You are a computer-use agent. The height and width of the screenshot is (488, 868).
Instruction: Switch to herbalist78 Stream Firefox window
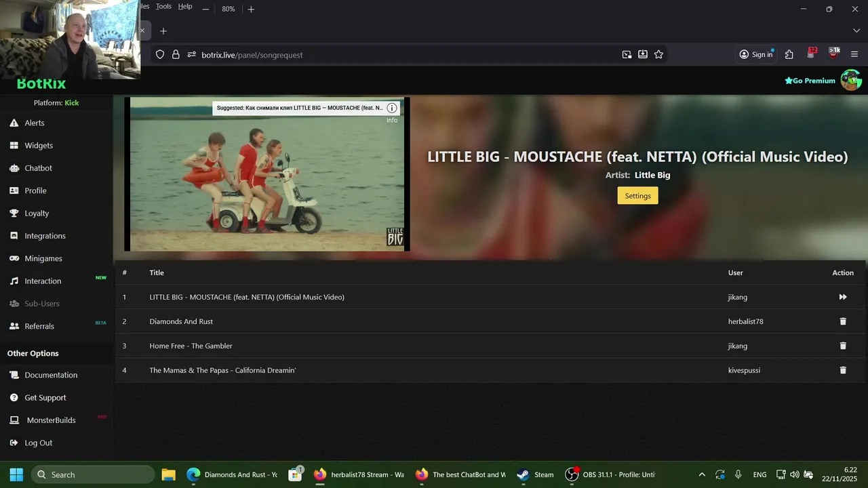point(359,474)
